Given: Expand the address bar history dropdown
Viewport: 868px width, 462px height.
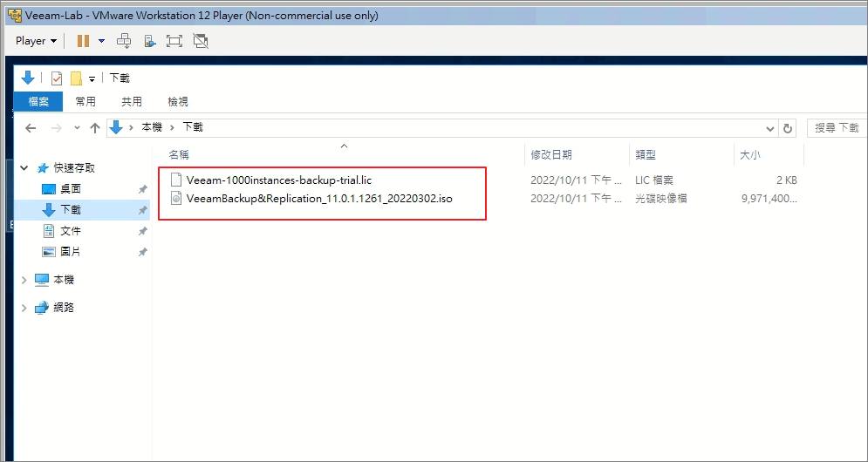Looking at the screenshot, I should 769,128.
